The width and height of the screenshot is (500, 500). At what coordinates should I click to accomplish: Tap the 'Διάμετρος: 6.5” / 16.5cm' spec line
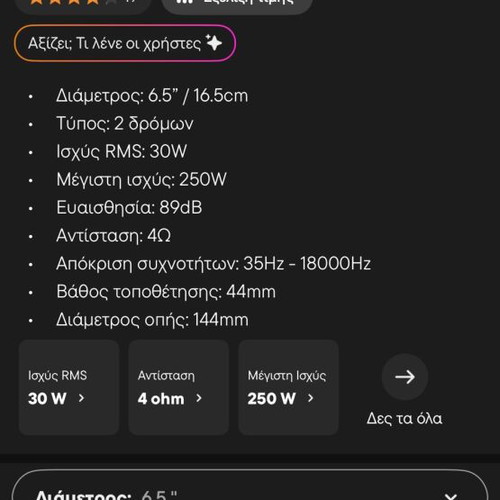coord(152,96)
